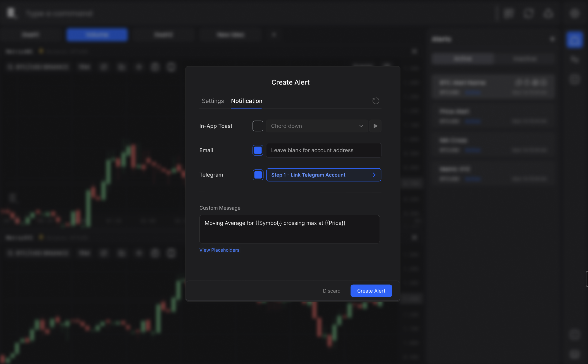
Task: Open View Placeholders
Action: coord(219,250)
